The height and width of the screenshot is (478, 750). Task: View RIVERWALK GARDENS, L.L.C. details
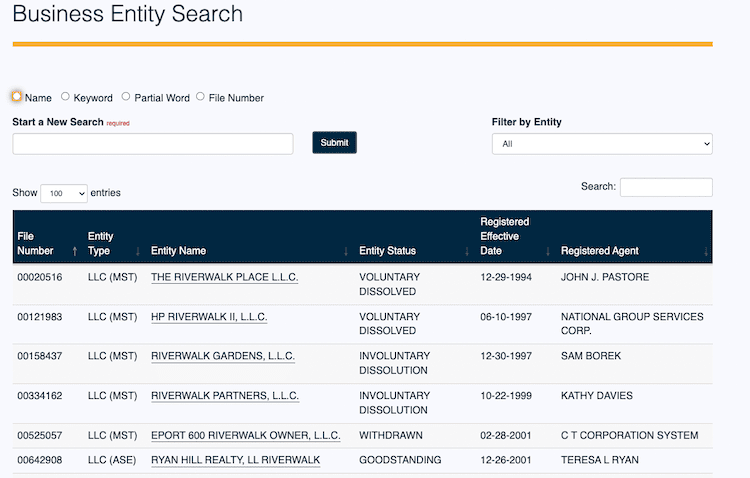tap(223, 356)
